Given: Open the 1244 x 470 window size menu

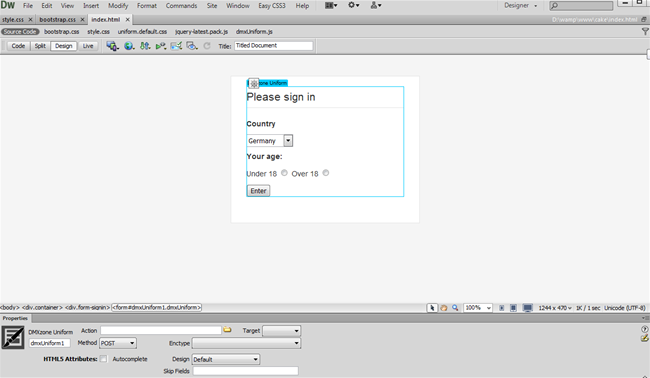Looking at the screenshot, I should pos(555,308).
